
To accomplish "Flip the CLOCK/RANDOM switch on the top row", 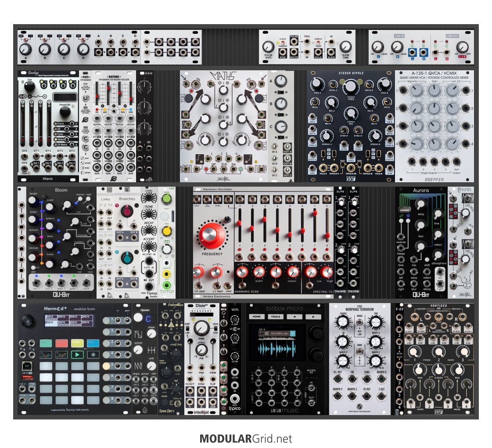I will coord(283,43).
